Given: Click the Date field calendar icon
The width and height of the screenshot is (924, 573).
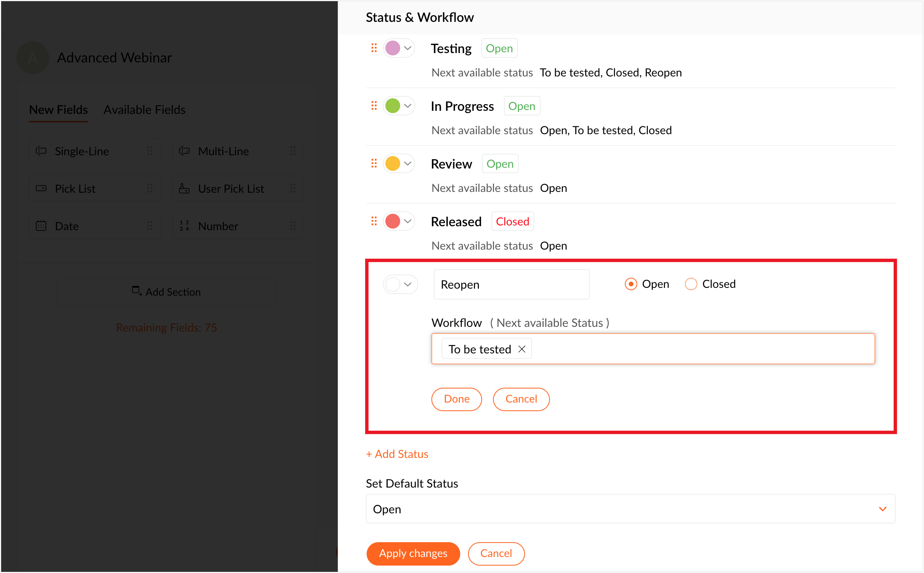Looking at the screenshot, I should [x=41, y=226].
